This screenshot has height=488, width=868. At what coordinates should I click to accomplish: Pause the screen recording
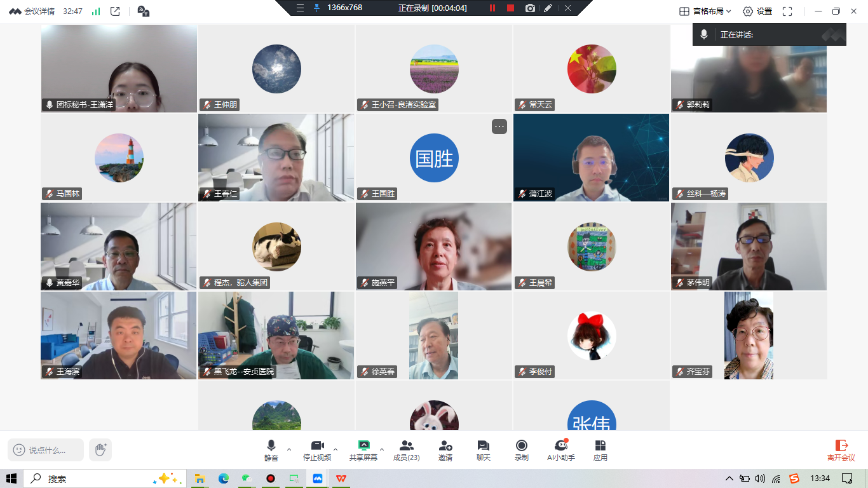492,8
